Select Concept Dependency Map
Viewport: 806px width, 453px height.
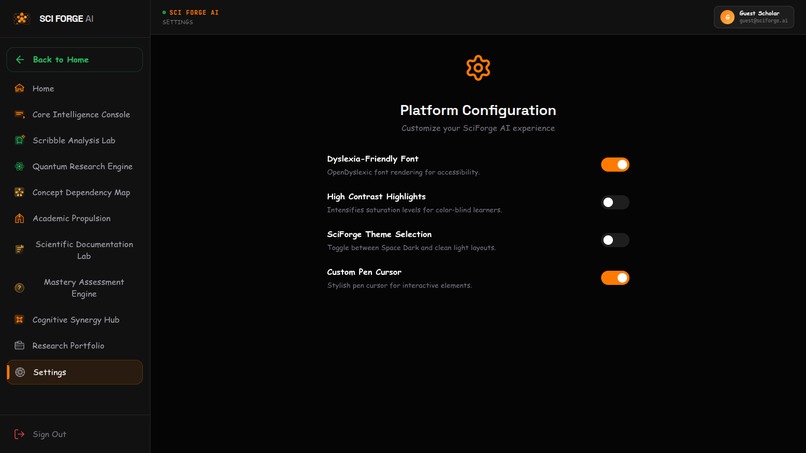[75, 192]
